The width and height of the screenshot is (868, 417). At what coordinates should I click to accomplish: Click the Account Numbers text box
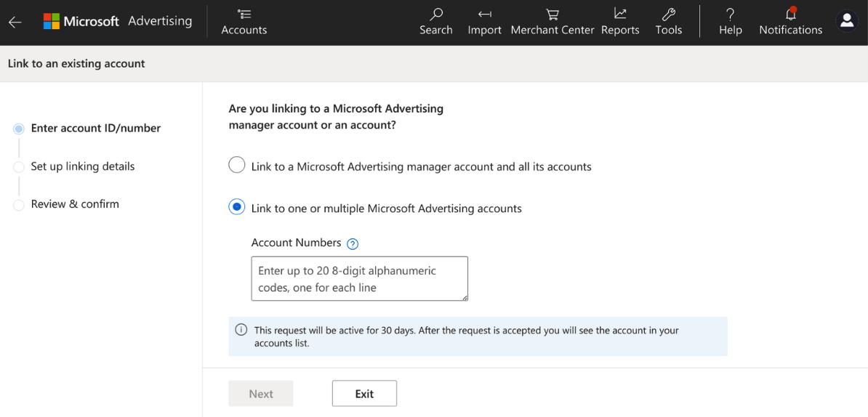coord(359,278)
